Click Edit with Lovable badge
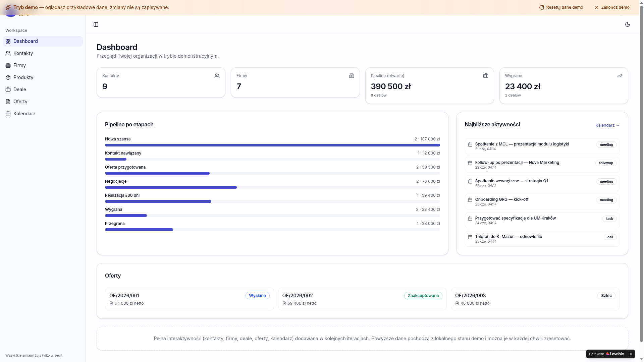The width and height of the screenshot is (644, 362). pos(606,354)
